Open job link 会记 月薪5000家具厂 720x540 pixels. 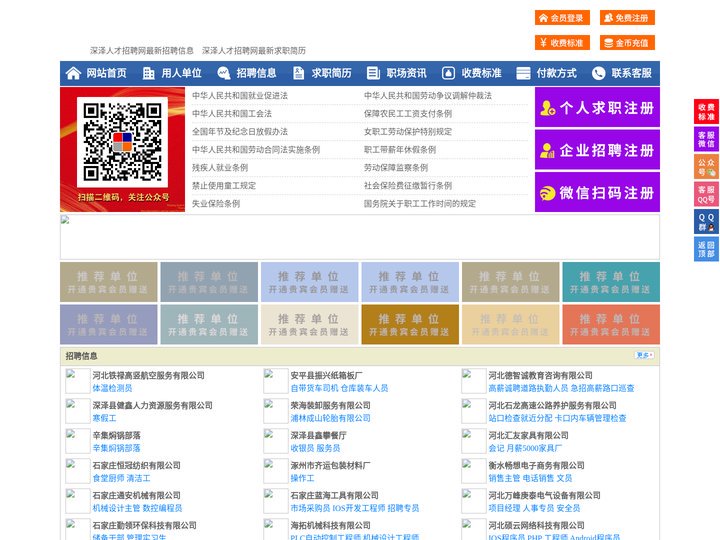525,448
